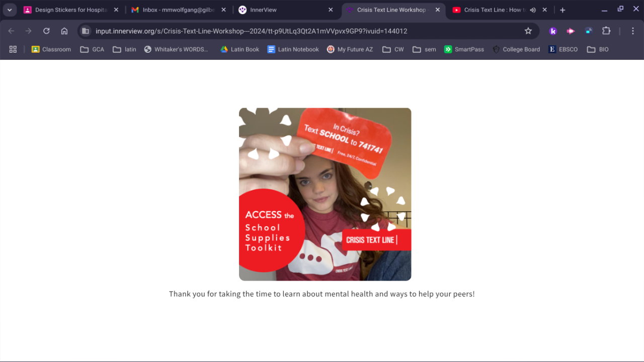Open the Classroom bookmark

[51, 49]
